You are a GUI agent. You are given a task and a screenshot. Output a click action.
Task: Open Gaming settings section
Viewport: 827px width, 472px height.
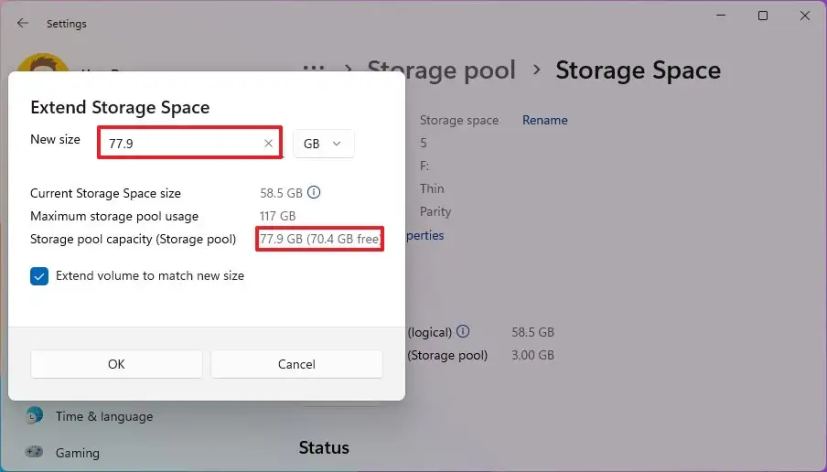pos(78,452)
